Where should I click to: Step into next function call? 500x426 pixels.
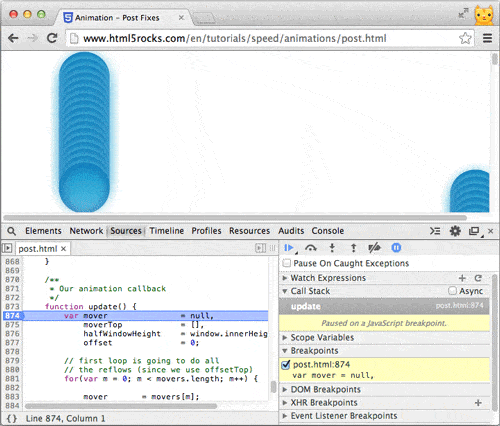(x=332, y=248)
